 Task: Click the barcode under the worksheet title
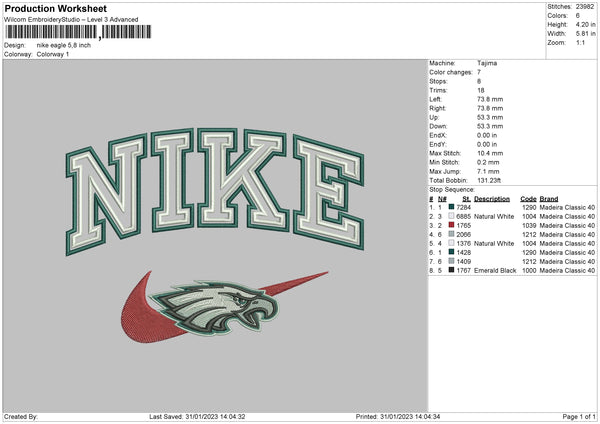coord(78,32)
